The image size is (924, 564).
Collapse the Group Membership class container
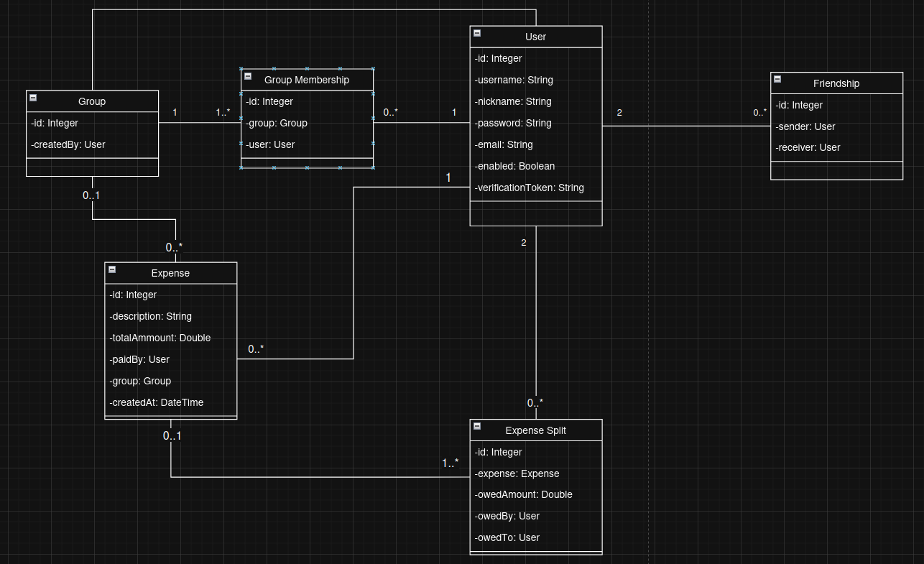(x=248, y=76)
